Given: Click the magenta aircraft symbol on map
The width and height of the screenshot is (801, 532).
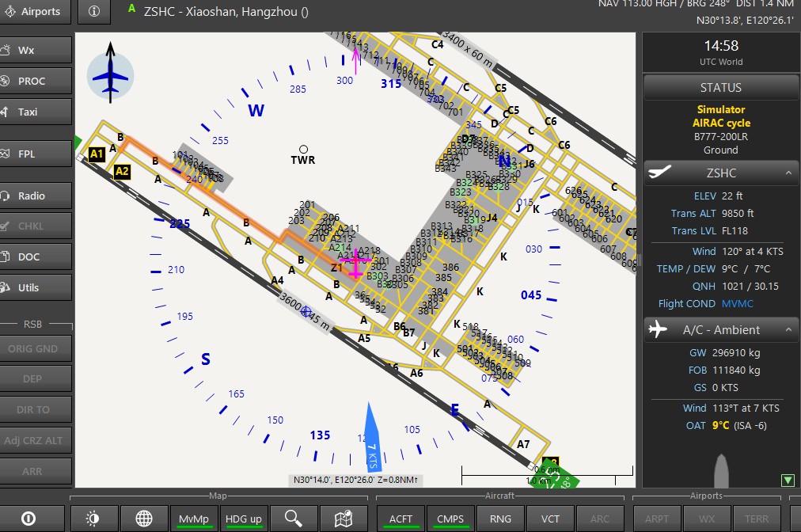Looking at the screenshot, I should (x=355, y=264).
